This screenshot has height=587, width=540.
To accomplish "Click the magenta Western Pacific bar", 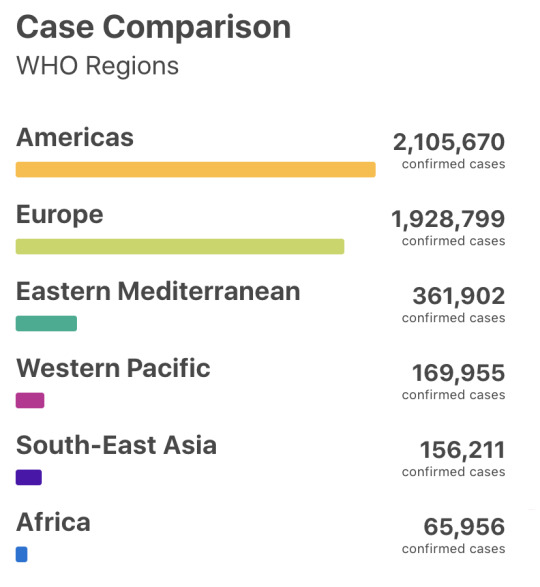I will [30, 400].
